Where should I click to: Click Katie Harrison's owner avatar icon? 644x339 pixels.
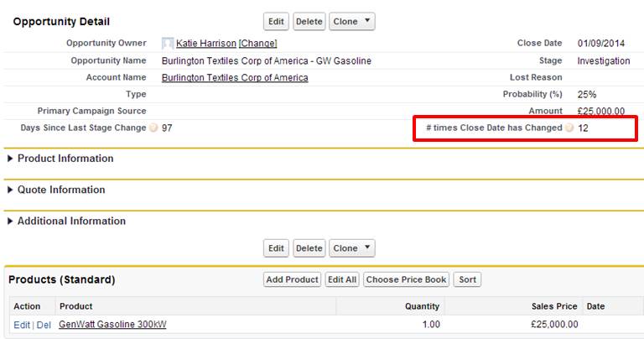pyautogui.click(x=168, y=43)
